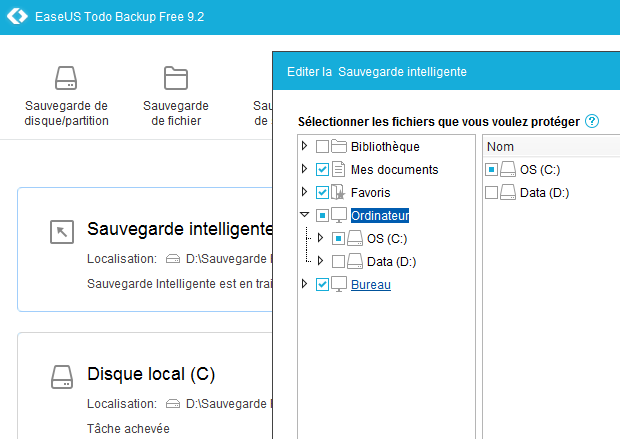
Task: Click OS (C:) drive icon in Nom list
Action: pyautogui.click(x=508, y=169)
